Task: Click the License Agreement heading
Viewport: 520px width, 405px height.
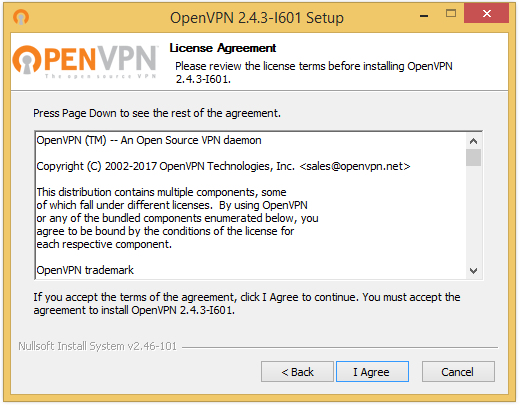Action: pyautogui.click(x=223, y=48)
